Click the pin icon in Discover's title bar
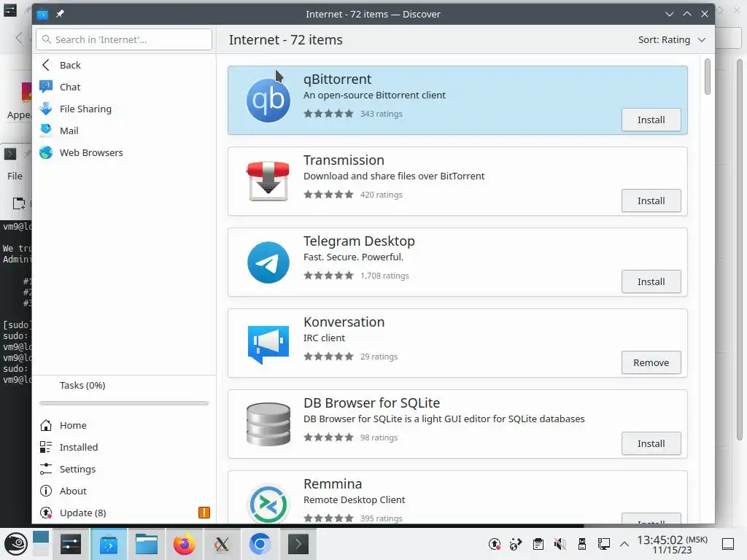 (x=60, y=15)
